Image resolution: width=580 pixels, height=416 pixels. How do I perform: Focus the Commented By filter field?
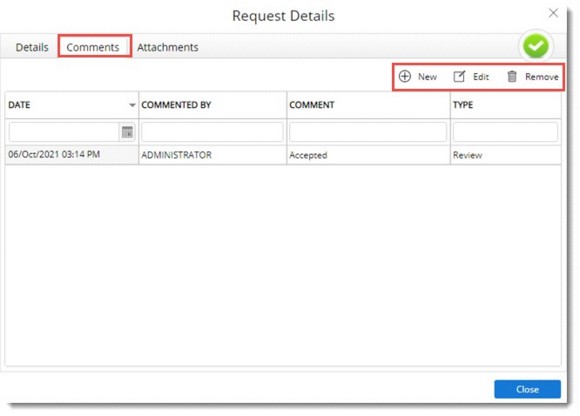(x=212, y=132)
